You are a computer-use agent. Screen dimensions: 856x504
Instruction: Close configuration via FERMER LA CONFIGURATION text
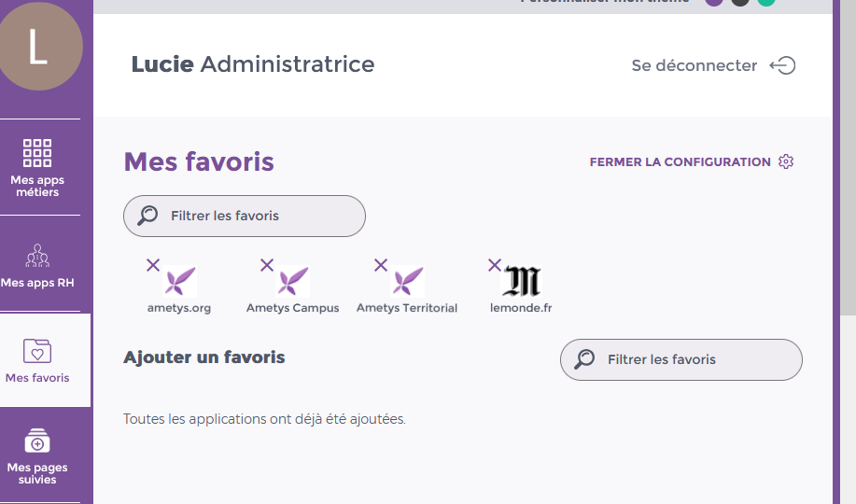coord(680,161)
